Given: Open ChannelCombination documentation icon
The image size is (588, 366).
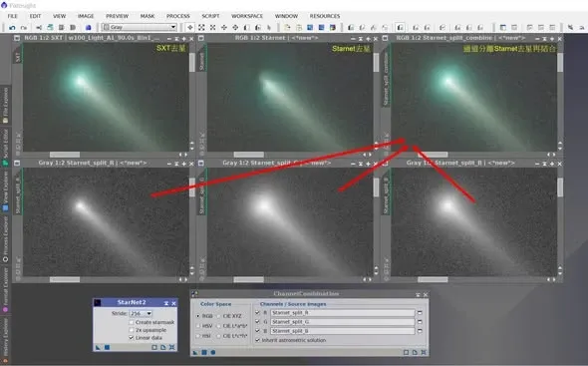Looking at the screenshot, I should point(415,352).
